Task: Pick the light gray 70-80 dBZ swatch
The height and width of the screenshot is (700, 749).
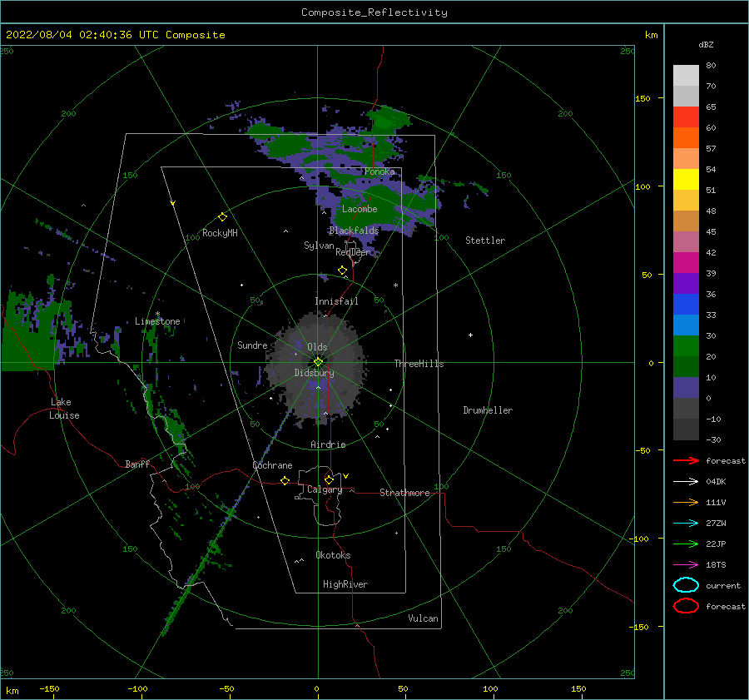Action: click(x=686, y=76)
